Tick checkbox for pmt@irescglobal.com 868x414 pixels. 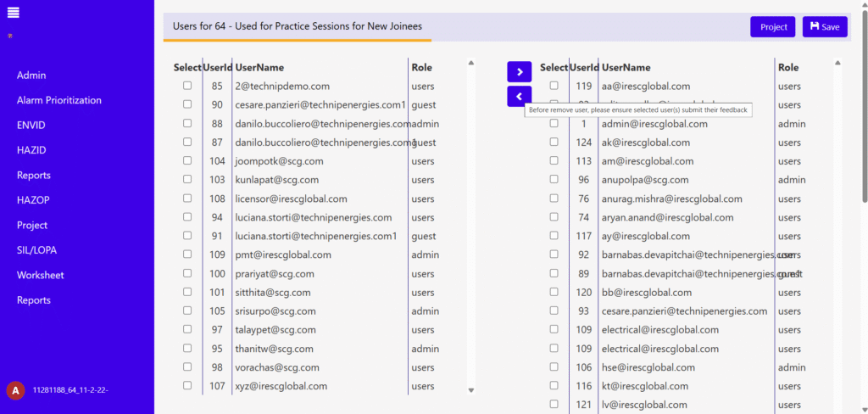click(187, 255)
